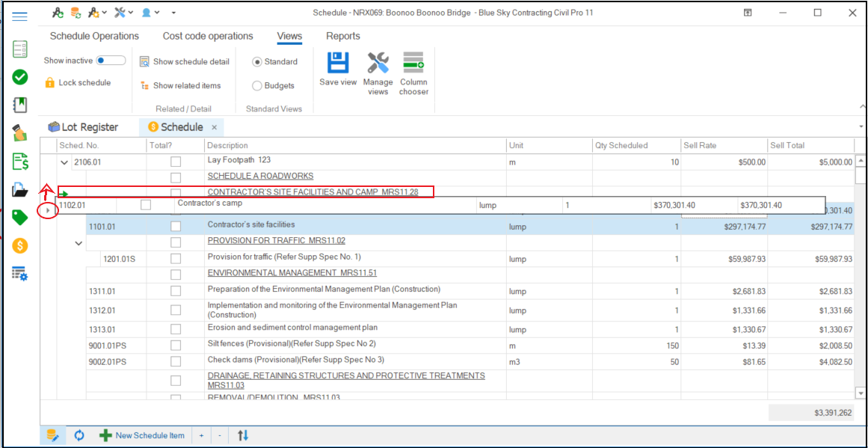Sort by the Qty Scheduled column header
868x448 pixels.
click(x=636, y=146)
